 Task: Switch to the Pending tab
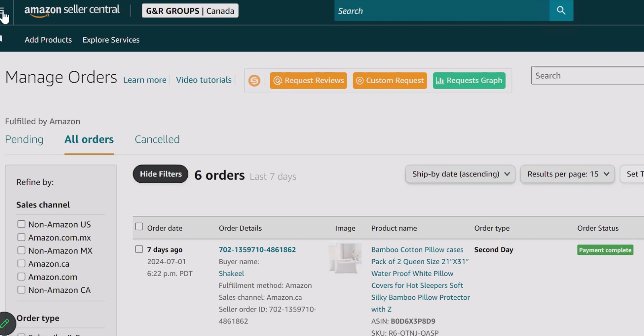(24, 139)
